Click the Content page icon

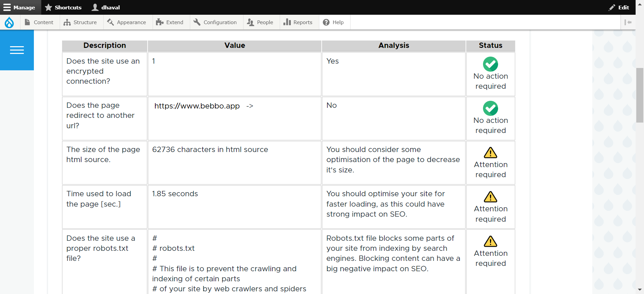(x=28, y=22)
